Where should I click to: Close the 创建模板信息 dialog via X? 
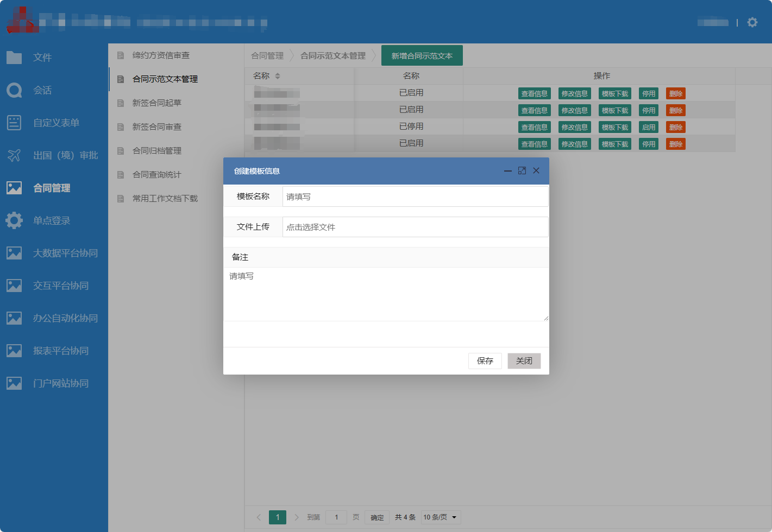536,171
